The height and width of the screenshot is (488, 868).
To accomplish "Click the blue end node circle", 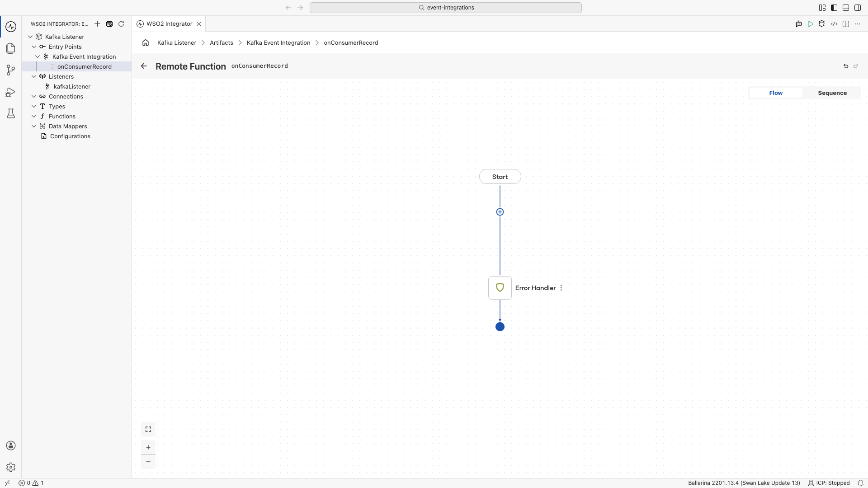I will tap(500, 327).
